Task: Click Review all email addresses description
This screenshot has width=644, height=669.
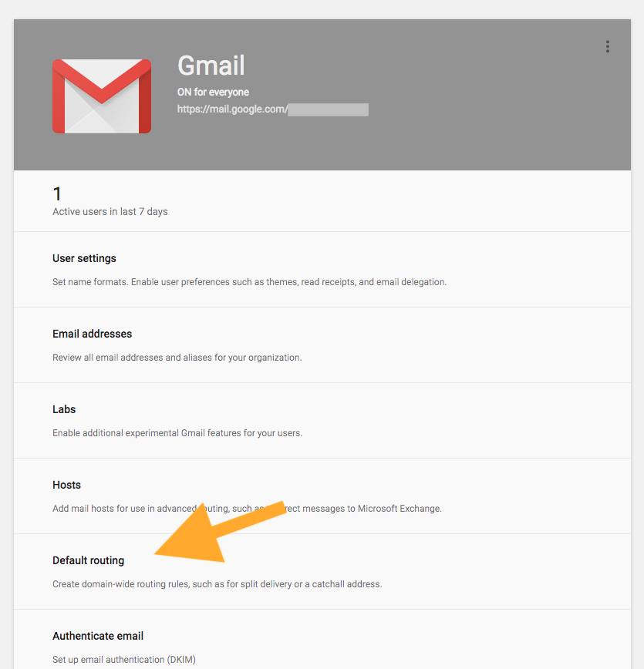Action: (177, 358)
